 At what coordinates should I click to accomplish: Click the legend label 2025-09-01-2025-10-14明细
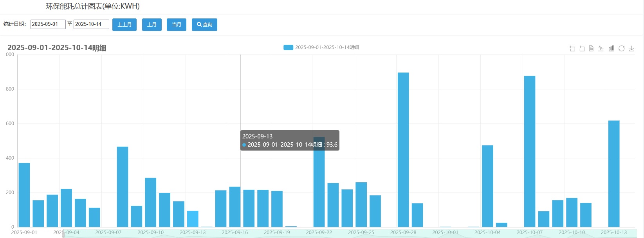coord(327,47)
